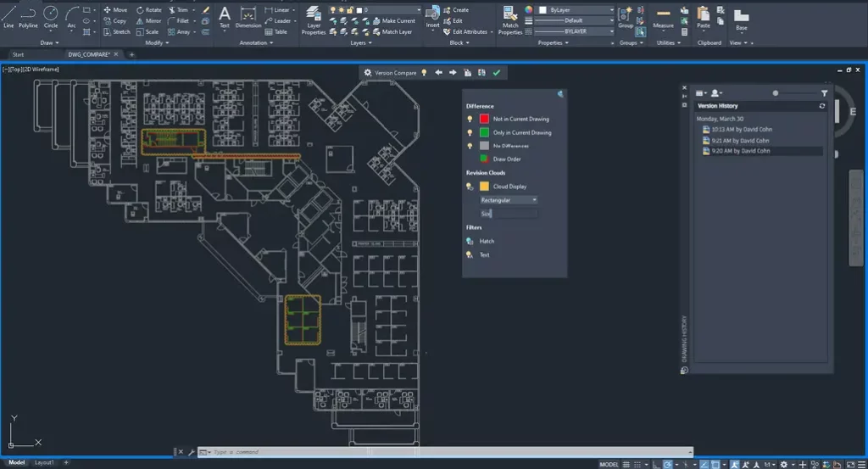Click the Group tool
The height and width of the screenshot is (469, 868).
pos(626,17)
